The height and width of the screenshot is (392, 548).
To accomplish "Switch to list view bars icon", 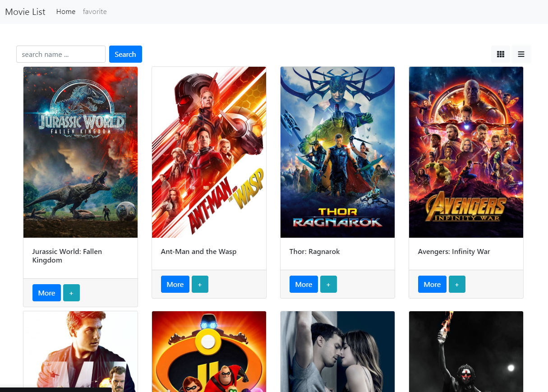I will point(521,54).
